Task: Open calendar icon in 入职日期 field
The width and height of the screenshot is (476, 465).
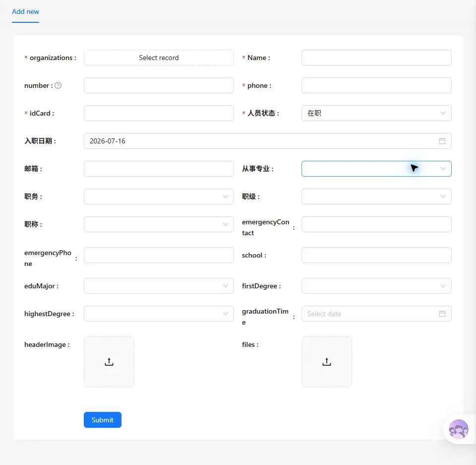Action: pos(442,141)
